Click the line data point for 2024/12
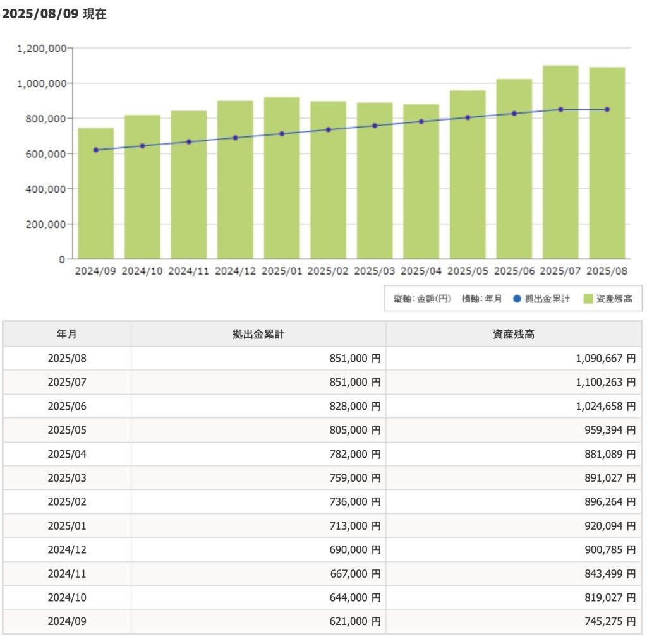The width and height of the screenshot is (647, 644). [235, 138]
